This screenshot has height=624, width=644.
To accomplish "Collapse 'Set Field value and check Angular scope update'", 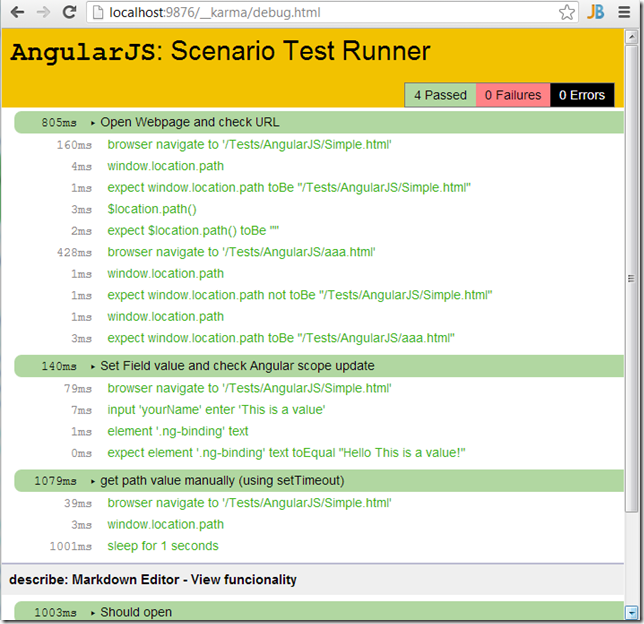I will click(x=319, y=366).
